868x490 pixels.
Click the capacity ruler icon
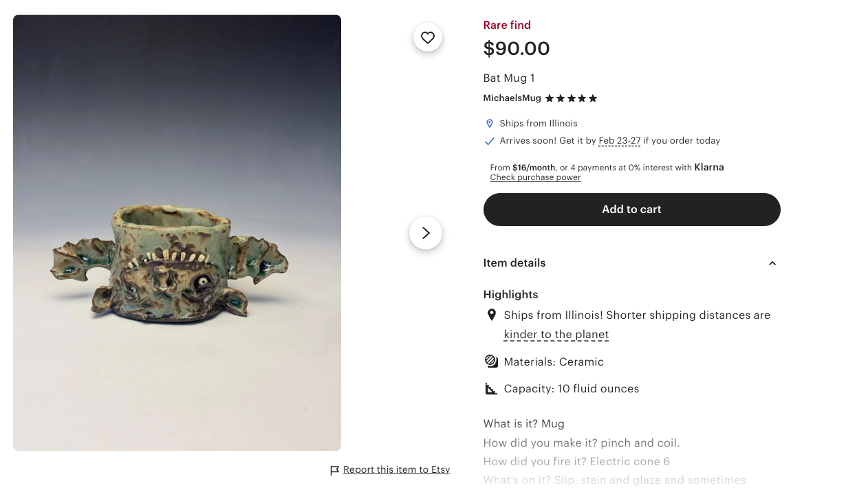point(491,389)
